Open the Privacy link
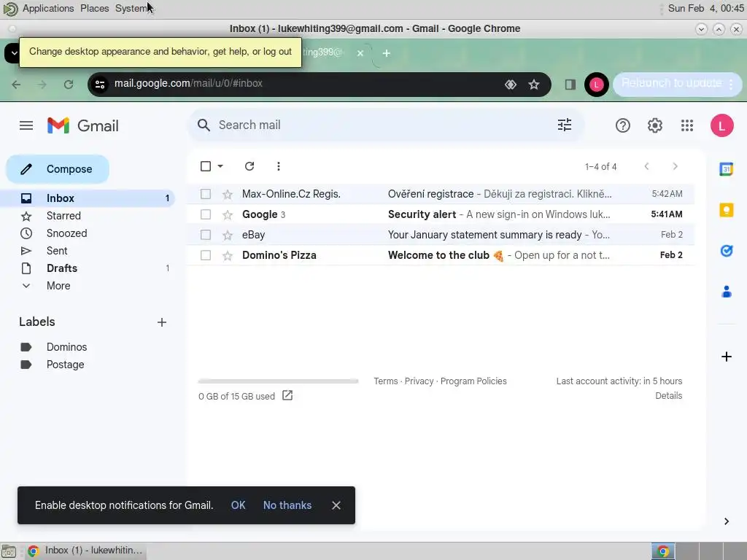This screenshot has width=747, height=560. pos(419,381)
